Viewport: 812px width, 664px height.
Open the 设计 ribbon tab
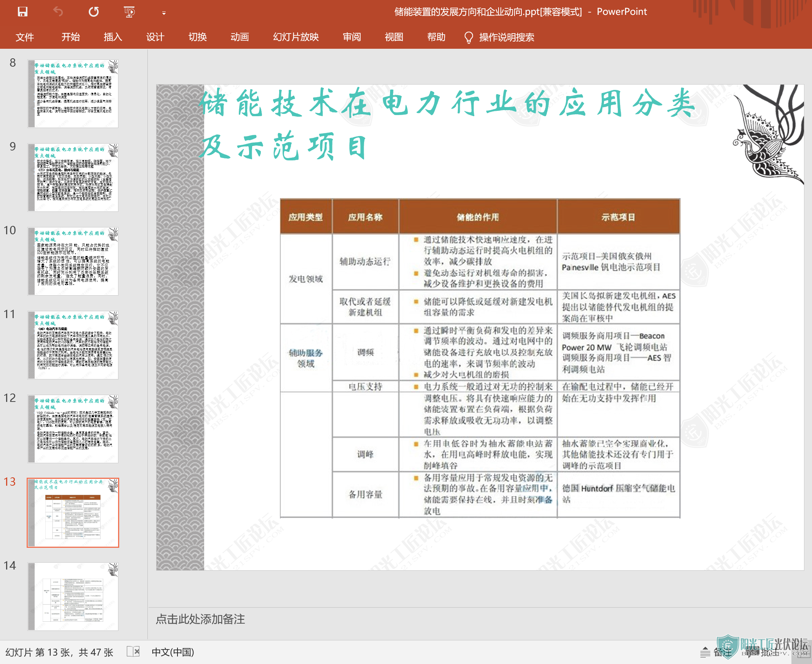pyautogui.click(x=155, y=37)
